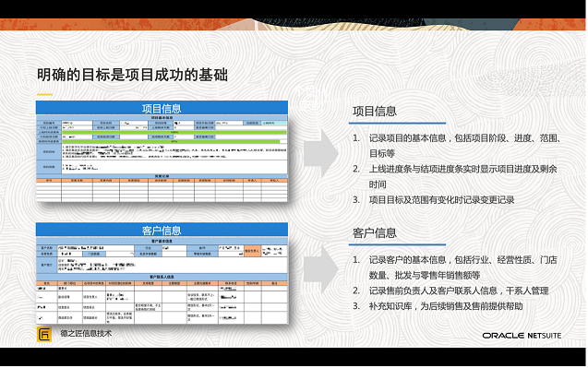This screenshot has width=588, height=368.
Task: Click the small yellow underline below title
Action: [x=44, y=94]
